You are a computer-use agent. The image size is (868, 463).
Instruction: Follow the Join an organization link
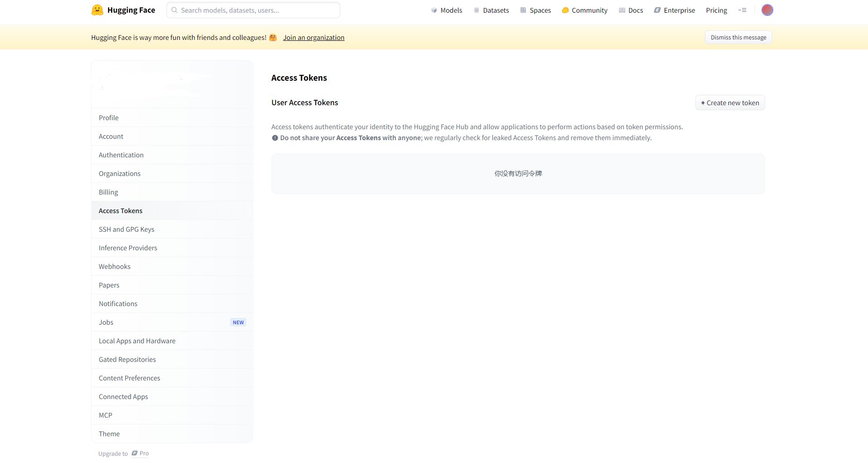tap(313, 38)
